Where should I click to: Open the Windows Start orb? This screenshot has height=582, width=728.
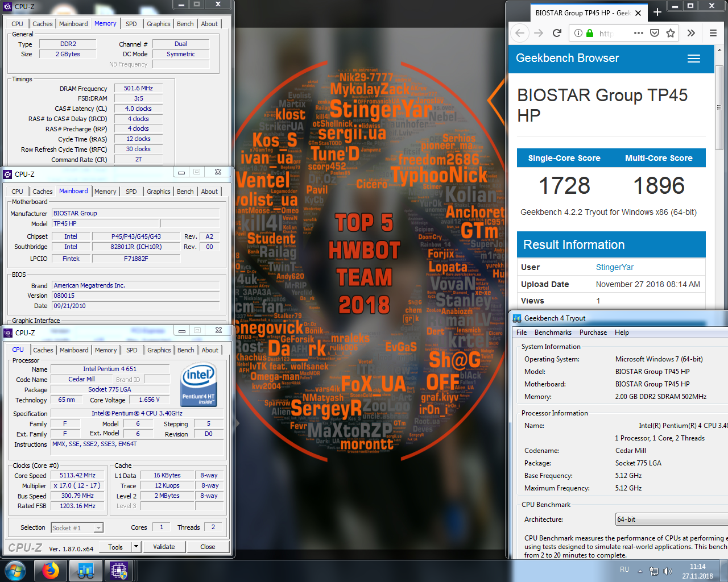tap(15, 571)
